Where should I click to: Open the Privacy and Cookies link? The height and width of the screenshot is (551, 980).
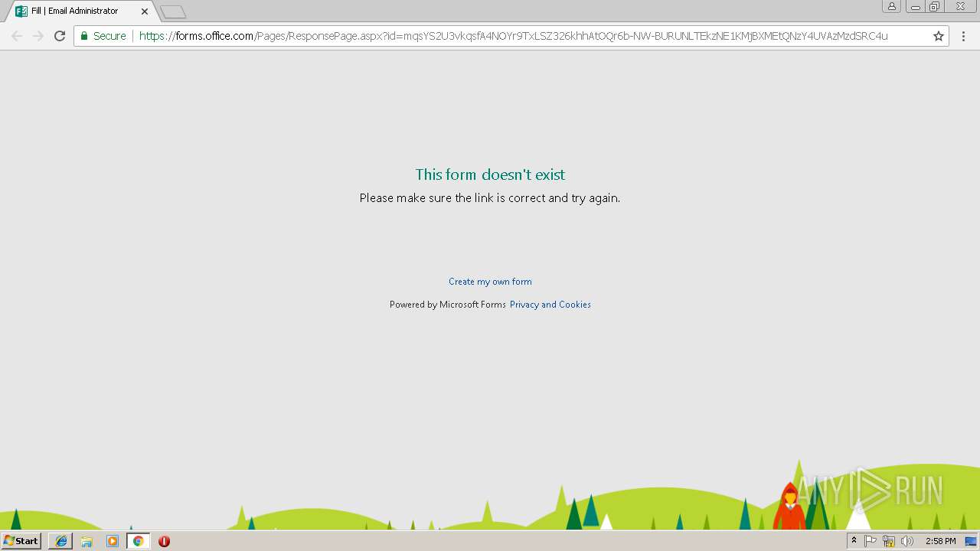pyautogui.click(x=550, y=305)
